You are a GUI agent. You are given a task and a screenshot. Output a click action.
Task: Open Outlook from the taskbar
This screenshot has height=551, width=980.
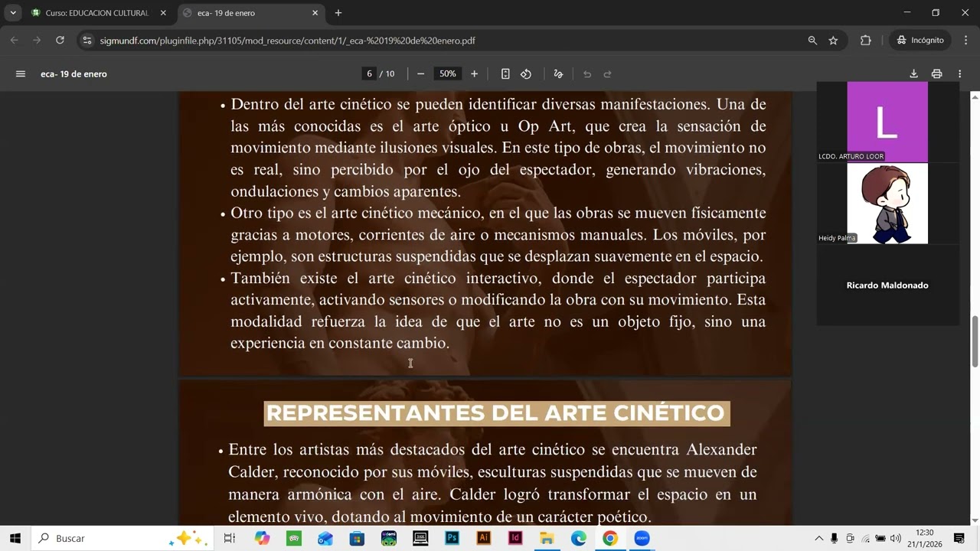[x=325, y=538]
